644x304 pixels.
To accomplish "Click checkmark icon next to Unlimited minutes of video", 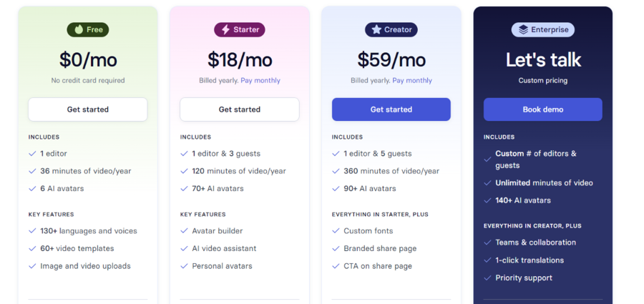I will pyautogui.click(x=487, y=183).
